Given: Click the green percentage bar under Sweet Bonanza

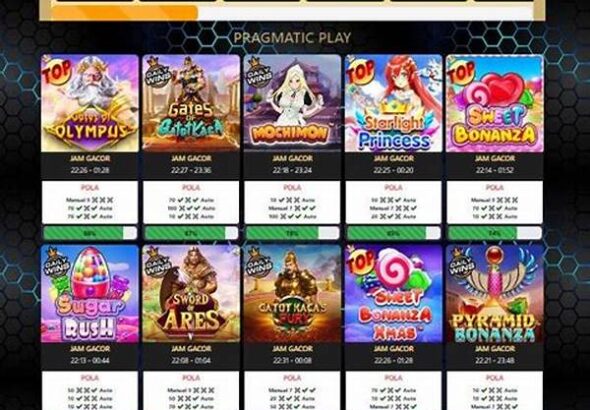Looking at the screenshot, I should click(x=494, y=233).
